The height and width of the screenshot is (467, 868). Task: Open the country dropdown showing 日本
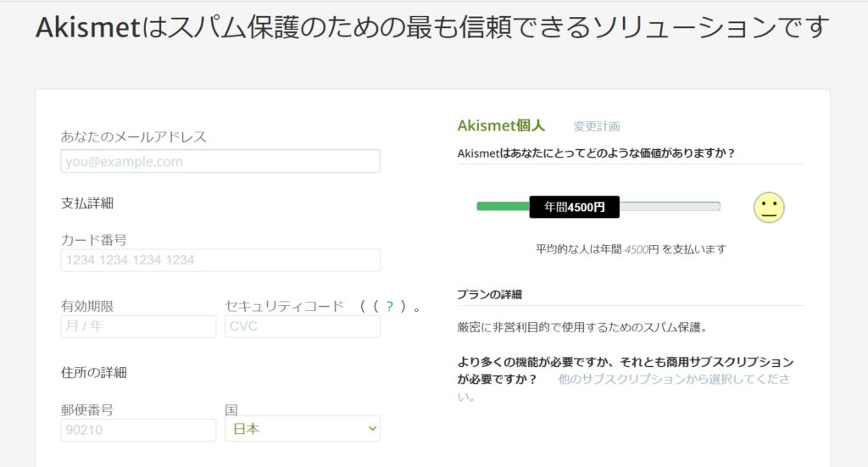click(303, 429)
